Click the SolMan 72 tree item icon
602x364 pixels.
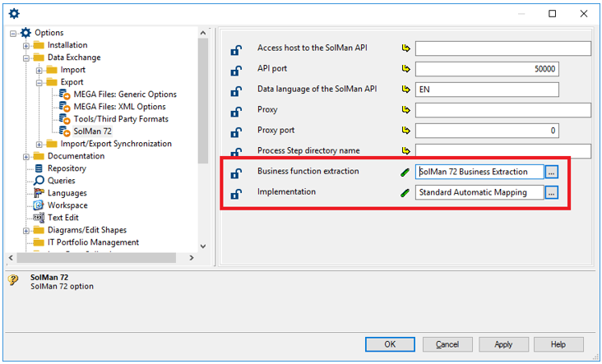pos(65,131)
